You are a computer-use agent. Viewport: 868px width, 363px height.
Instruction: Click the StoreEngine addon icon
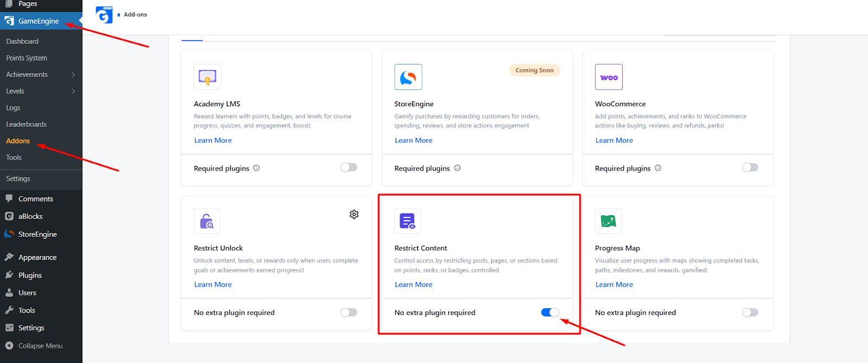pos(408,77)
